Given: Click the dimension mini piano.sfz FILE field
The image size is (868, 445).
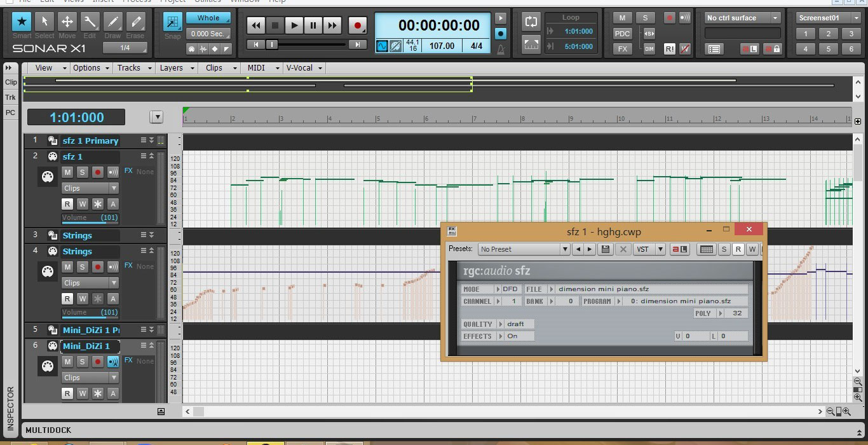Looking at the screenshot, I should tap(651, 289).
